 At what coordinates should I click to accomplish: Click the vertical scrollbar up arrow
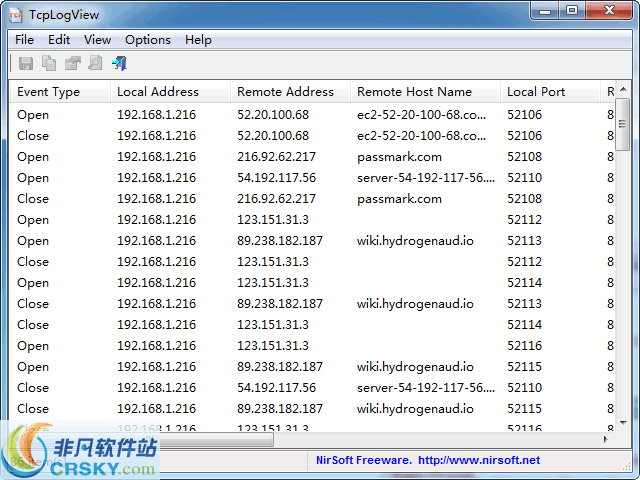pyautogui.click(x=623, y=89)
